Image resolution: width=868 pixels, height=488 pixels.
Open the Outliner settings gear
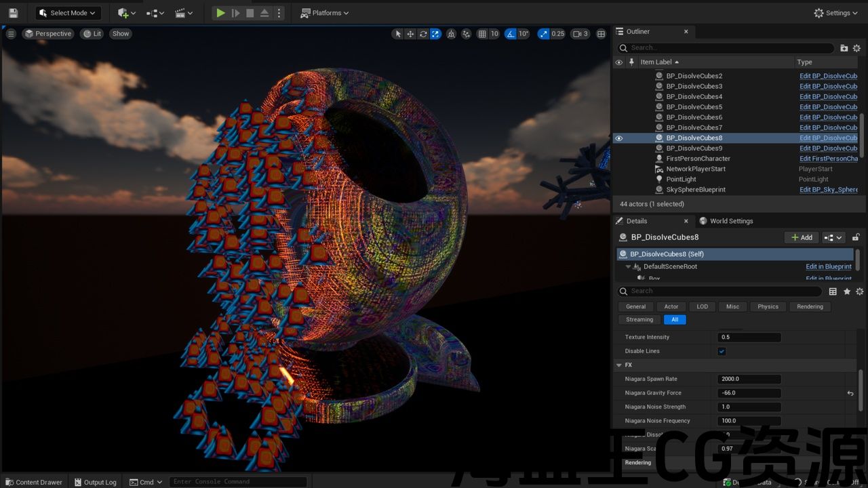(856, 48)
